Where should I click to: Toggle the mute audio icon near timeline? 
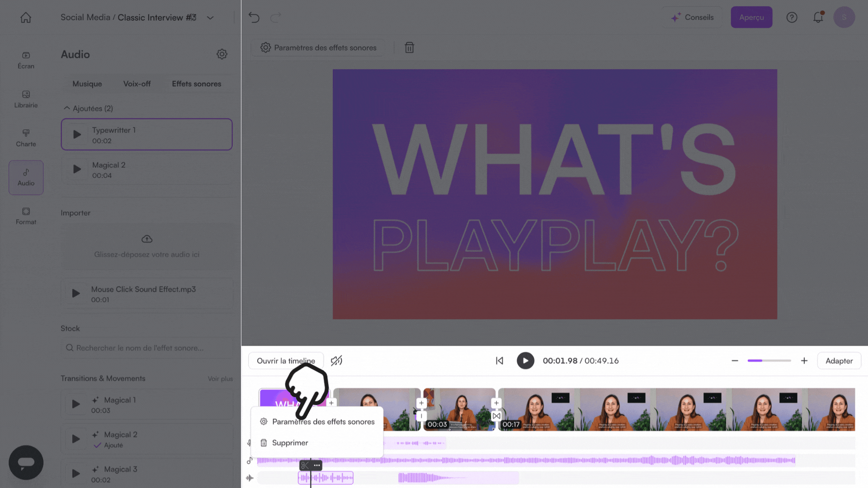(336, 361)
